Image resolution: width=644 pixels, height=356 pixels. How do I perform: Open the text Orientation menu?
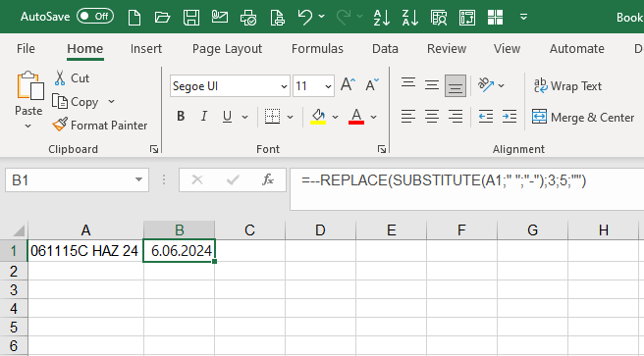point(491,85)
